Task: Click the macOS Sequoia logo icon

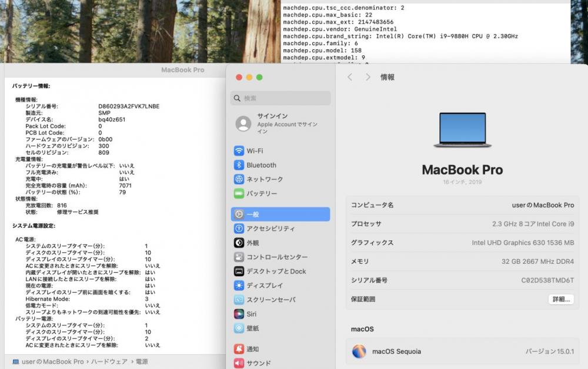Action: pos(359,351)
